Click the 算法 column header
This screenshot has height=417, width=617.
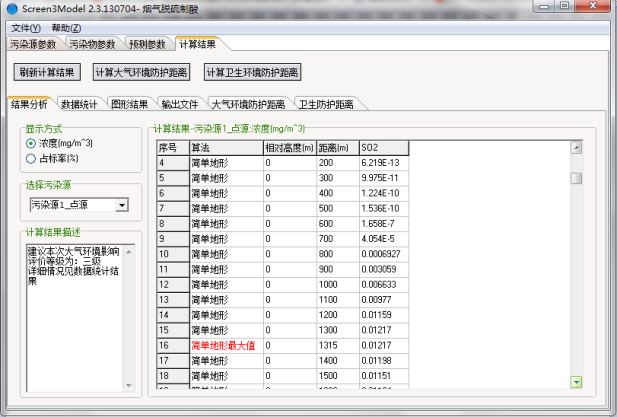[x=226, y=148]
